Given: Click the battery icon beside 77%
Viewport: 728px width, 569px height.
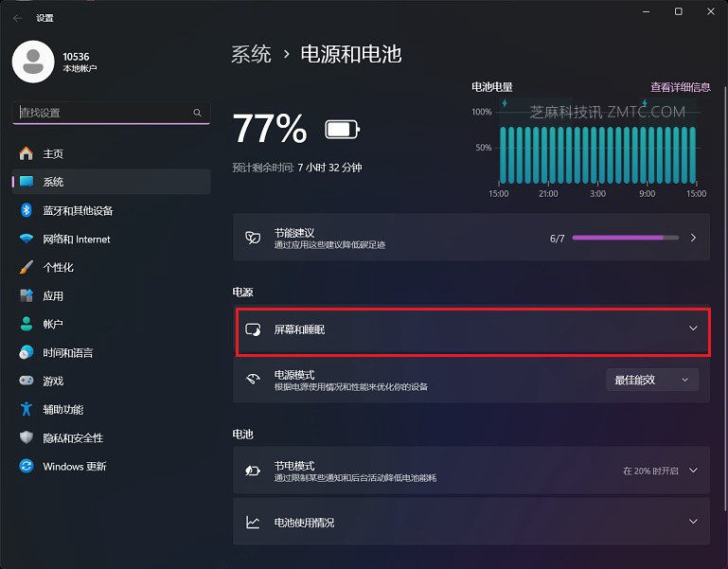Looking at the screenshot, I should tap(343, 130).
